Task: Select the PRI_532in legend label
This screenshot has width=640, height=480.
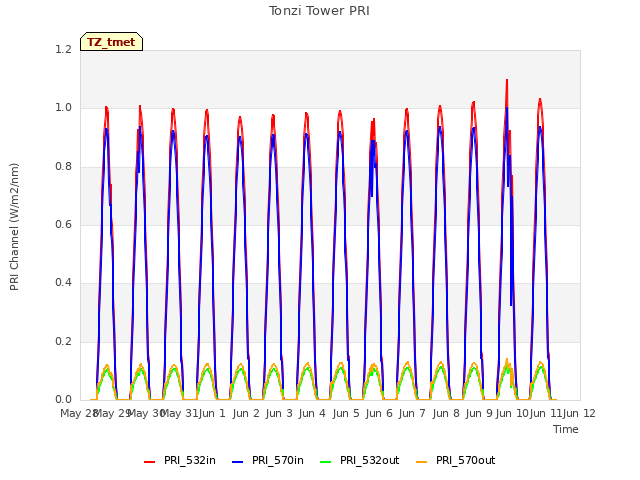Action: pyautogui.click(x=190, y=460)
